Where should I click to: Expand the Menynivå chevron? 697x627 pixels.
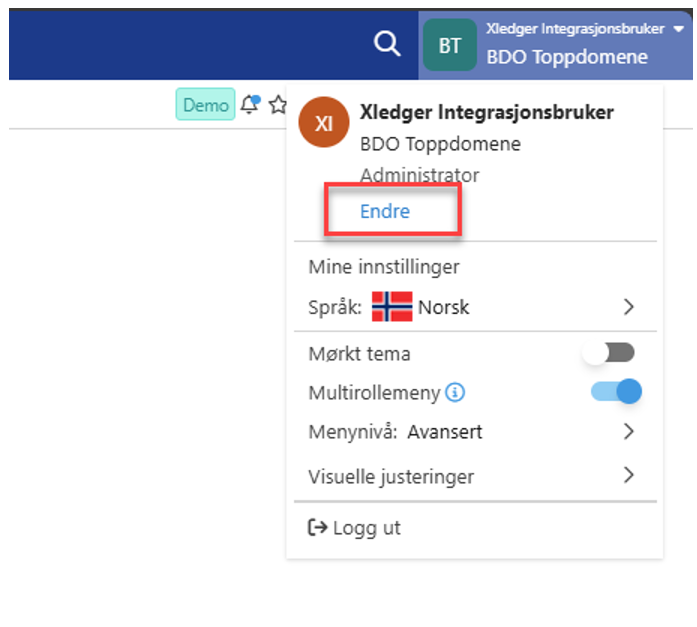[x=629, y=432]
